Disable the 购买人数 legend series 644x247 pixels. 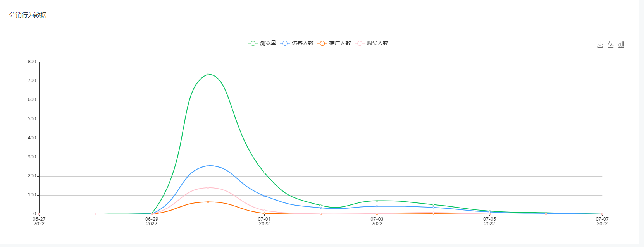point(372,43)
